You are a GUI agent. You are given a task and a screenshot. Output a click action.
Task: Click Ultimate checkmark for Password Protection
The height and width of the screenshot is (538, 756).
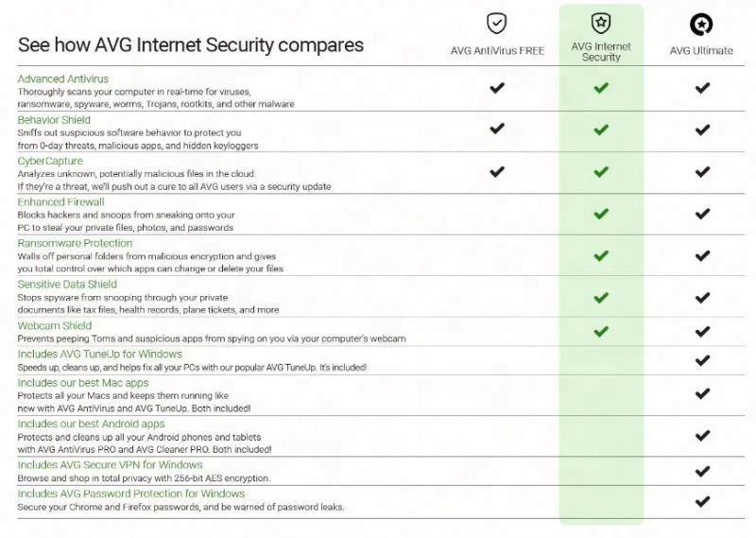702,501
